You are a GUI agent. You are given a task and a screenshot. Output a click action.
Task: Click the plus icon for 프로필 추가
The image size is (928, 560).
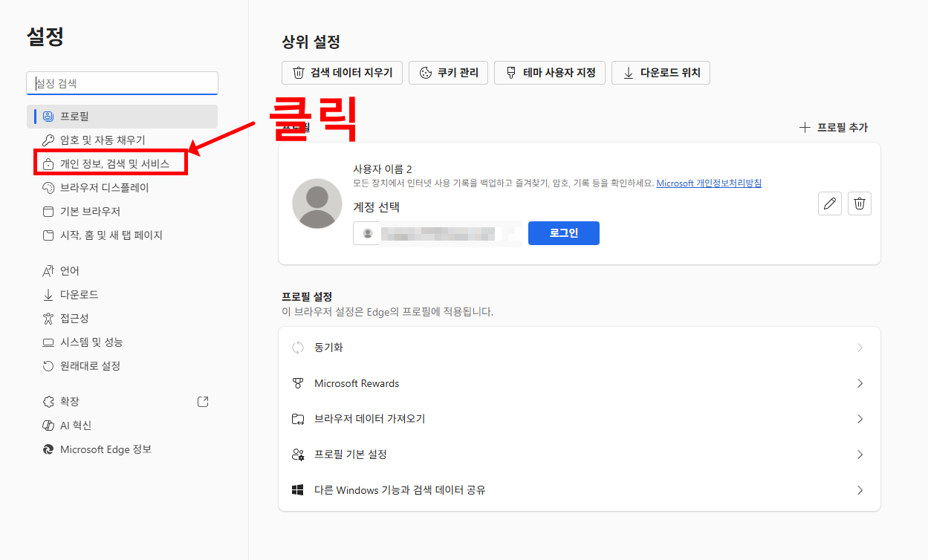[x=805, y=128]
